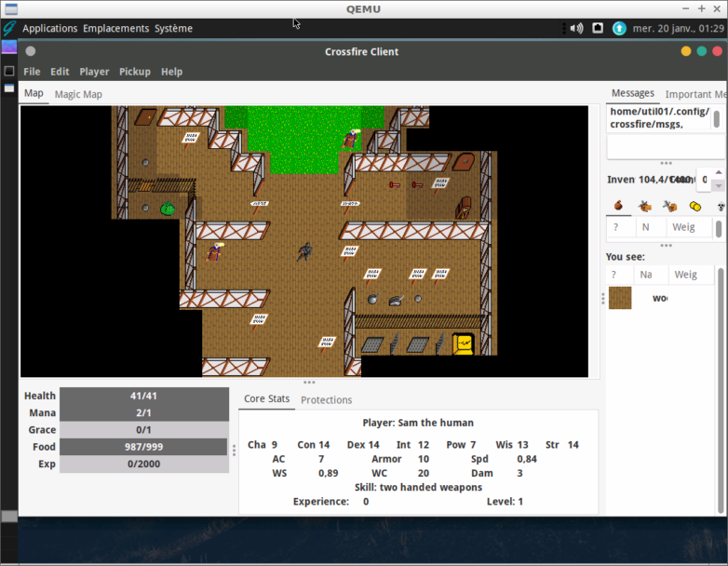Click the left of the two red keys
The image size is (728, 566).
point(395,185)
